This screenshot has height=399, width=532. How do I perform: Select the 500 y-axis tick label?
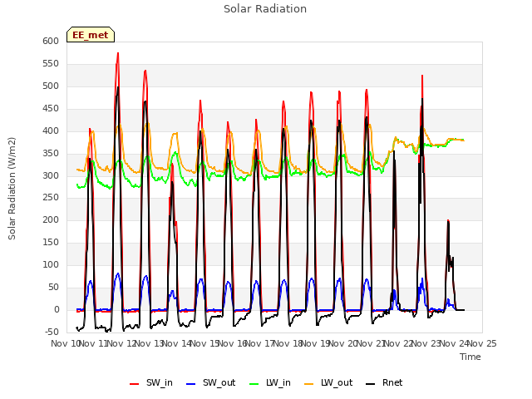pos(51,86)
